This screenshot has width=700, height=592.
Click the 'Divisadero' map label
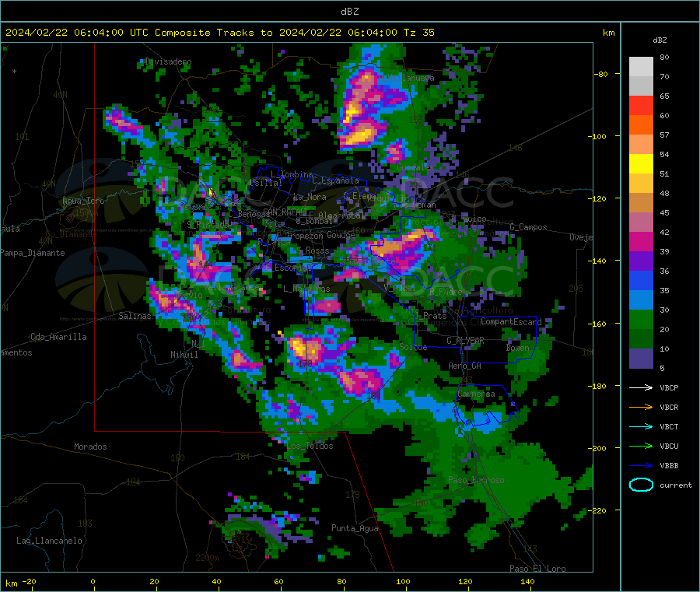pos(168,61)
